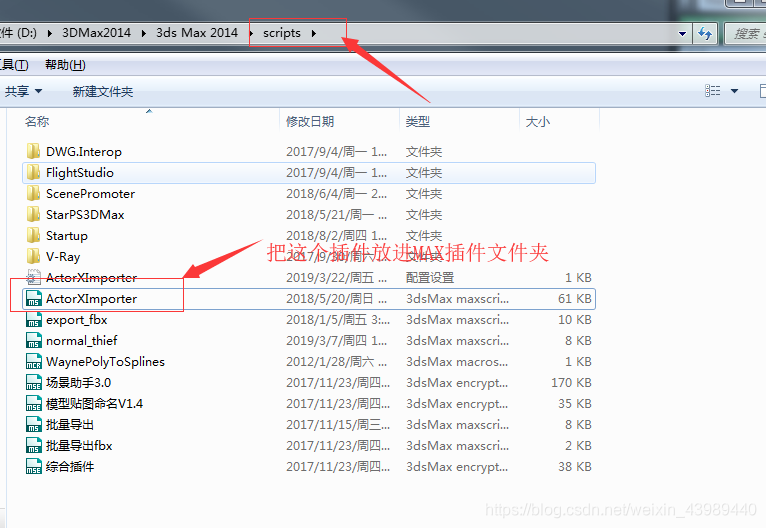Click the ScenePromoter folder icon
This screenshot has height=528, width=766.
click(x=33, y=193)
